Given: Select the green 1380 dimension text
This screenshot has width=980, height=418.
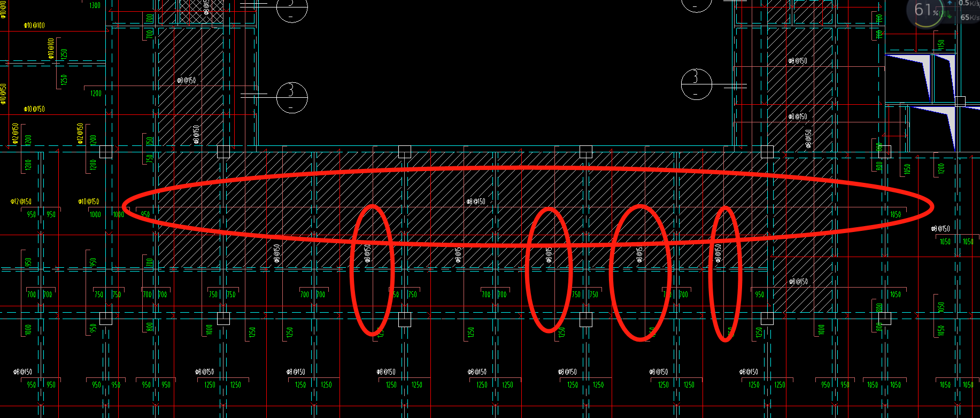Looking at the screenshot, I should [x=95, y=5].
